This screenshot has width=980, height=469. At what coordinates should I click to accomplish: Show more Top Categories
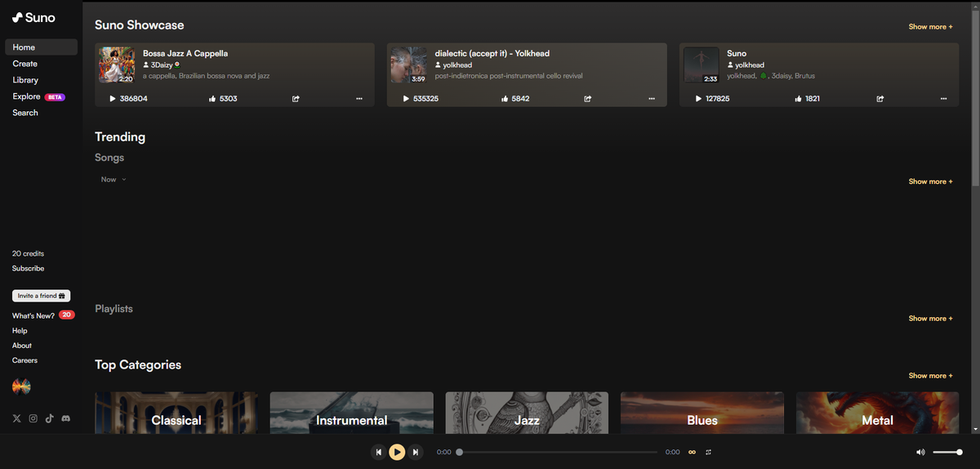click(931, 376)
